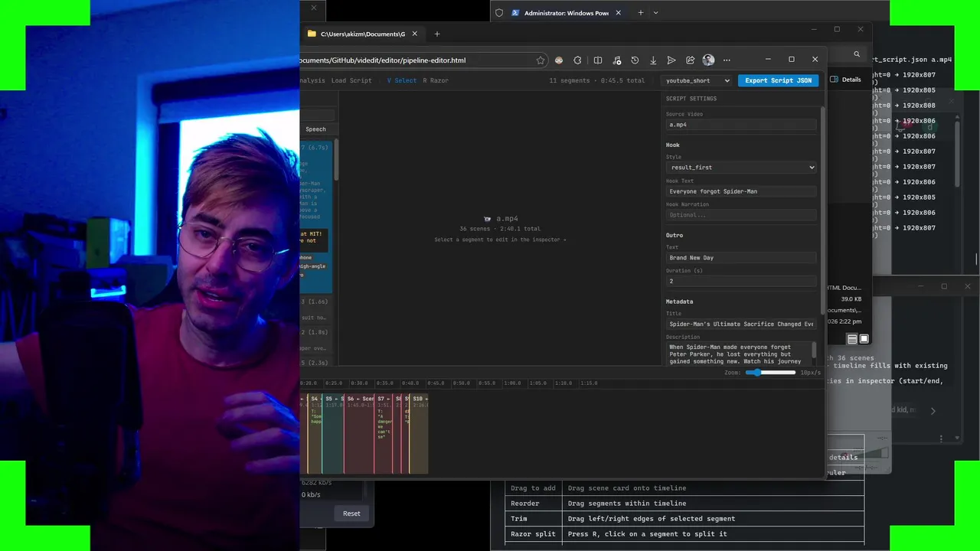Open the youtube_short preset dropdown

pyautogui.click(x=697, y=80)
